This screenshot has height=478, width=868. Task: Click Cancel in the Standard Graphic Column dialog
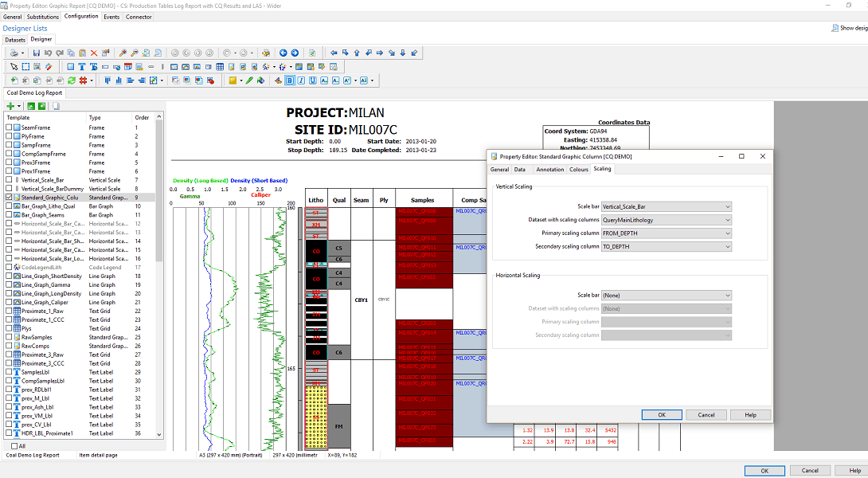click(x=706, y=414)
